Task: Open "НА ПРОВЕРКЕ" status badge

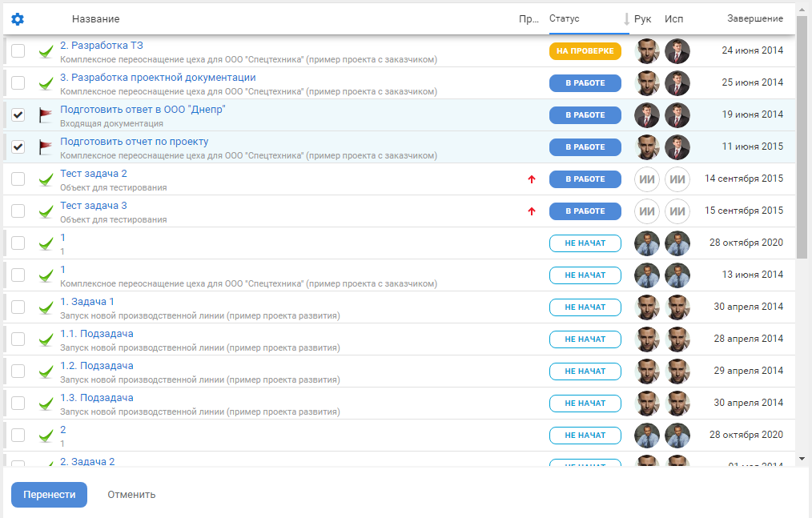Action: pyautogui.click(x=585, y=51)
